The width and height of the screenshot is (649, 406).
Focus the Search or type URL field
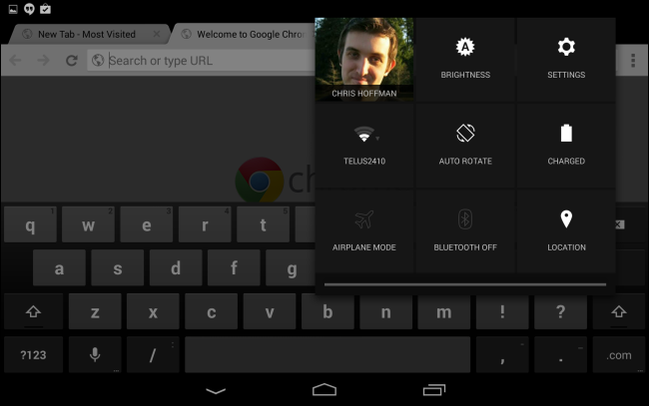pyautogui.click(x=201, y=60)
